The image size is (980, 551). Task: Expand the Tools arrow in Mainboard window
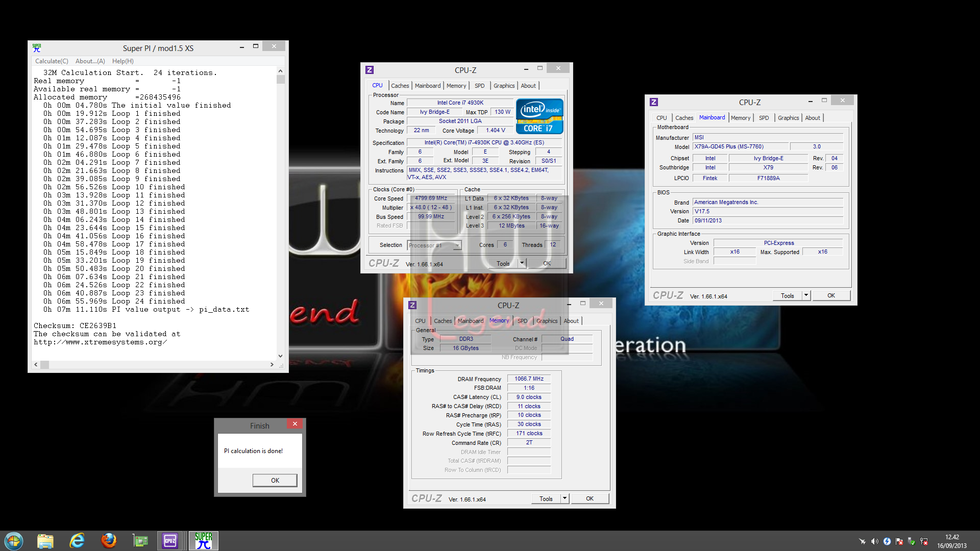coord(806,295)
